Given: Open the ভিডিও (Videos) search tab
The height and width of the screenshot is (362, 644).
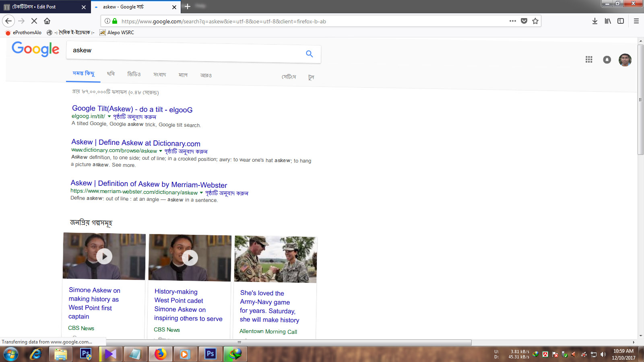Looking at the screenshot, I should 134,74.
